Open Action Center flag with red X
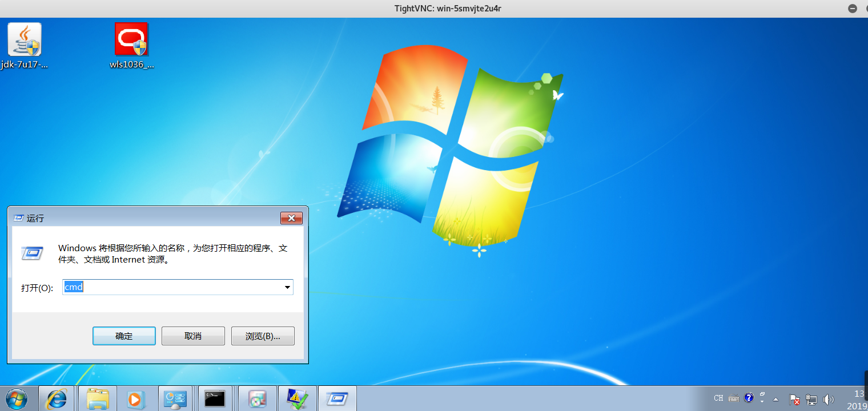This screenshot has width=868, height=411. click(794, 400)
